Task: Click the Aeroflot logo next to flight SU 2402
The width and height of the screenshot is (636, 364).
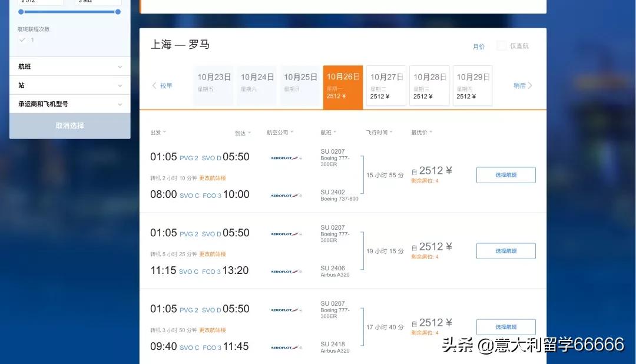Action: coord(286,194)
